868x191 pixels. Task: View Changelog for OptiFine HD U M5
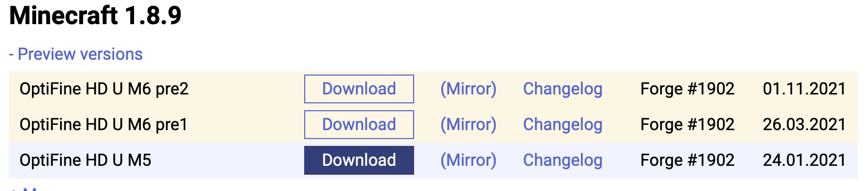563,160
